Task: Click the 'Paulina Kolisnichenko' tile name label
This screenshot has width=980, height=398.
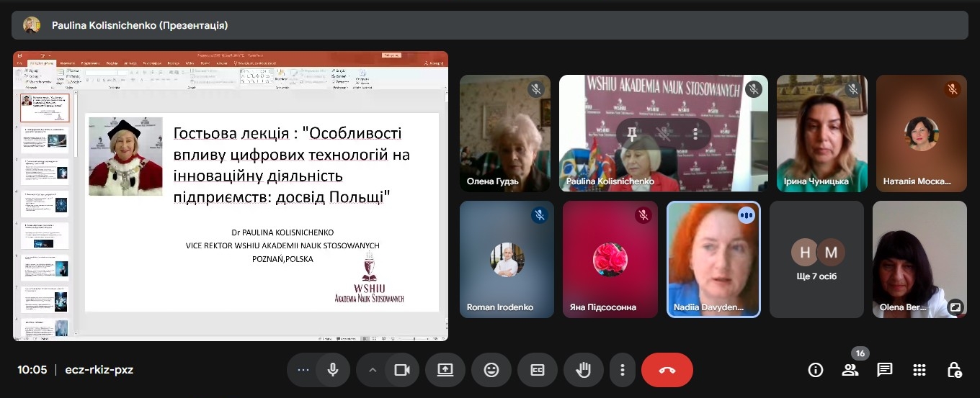Action: [610, 181]
